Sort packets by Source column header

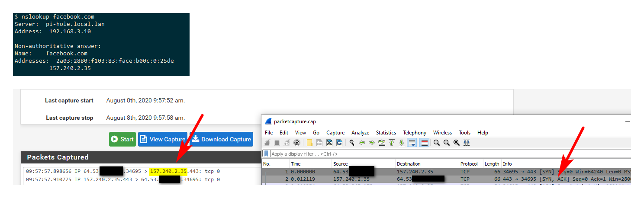tap(364, 164)
